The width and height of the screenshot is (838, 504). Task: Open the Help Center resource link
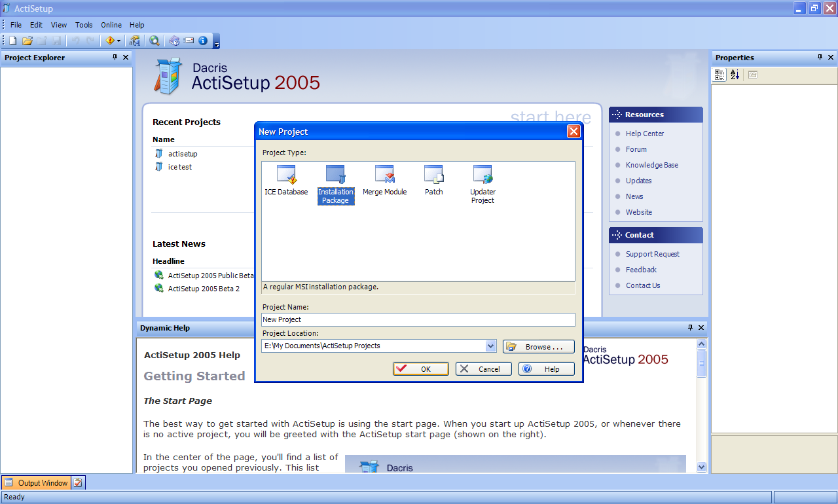(x=645, y=134)
